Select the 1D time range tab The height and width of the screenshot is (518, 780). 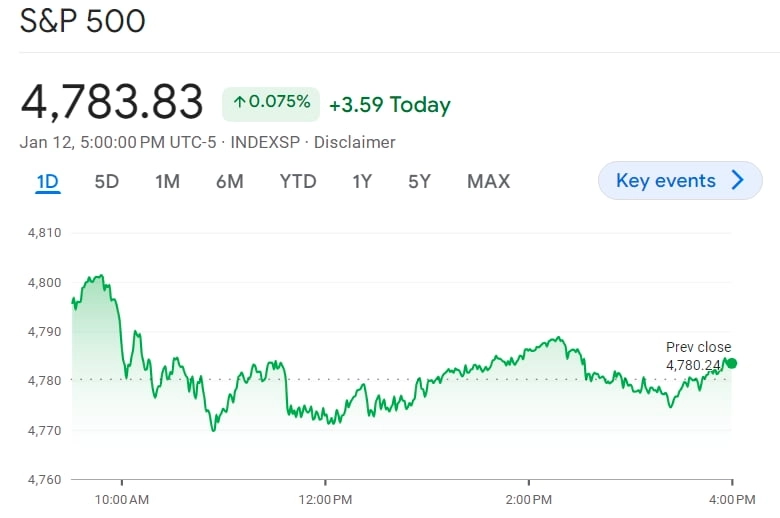coord(47,181)
